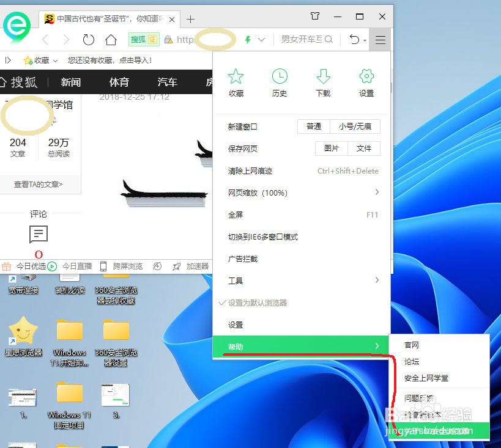The image size is (501, 448).
Task: Open the Favorites star icon in menu
Action: click(236, 76)
